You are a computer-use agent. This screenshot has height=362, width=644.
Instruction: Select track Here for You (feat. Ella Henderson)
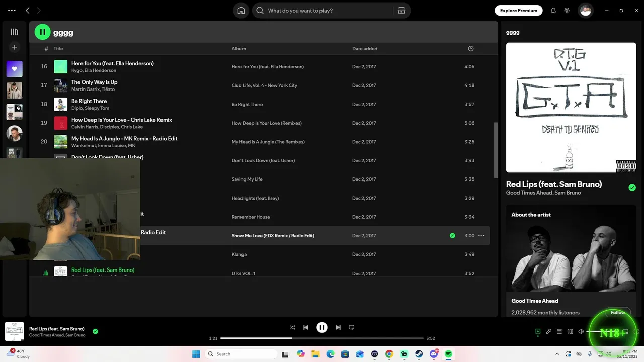point(113,63)
